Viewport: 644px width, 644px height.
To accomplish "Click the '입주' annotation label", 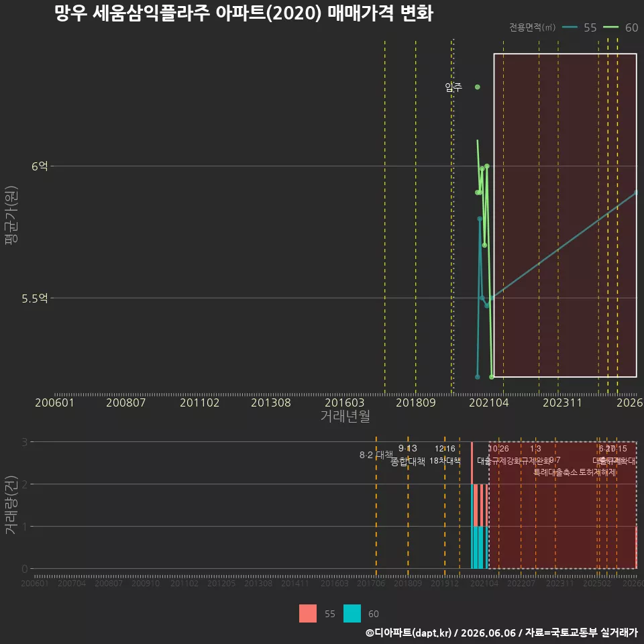I will [453, 87].
